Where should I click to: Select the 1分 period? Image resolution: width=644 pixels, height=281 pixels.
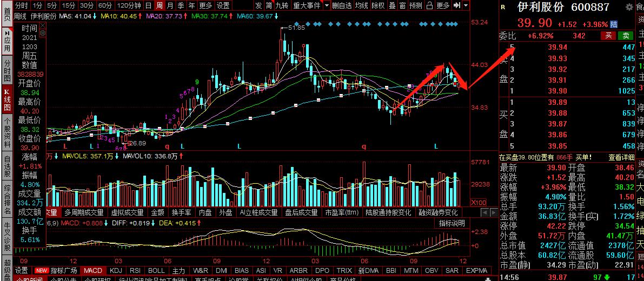(x=37, y=5)
